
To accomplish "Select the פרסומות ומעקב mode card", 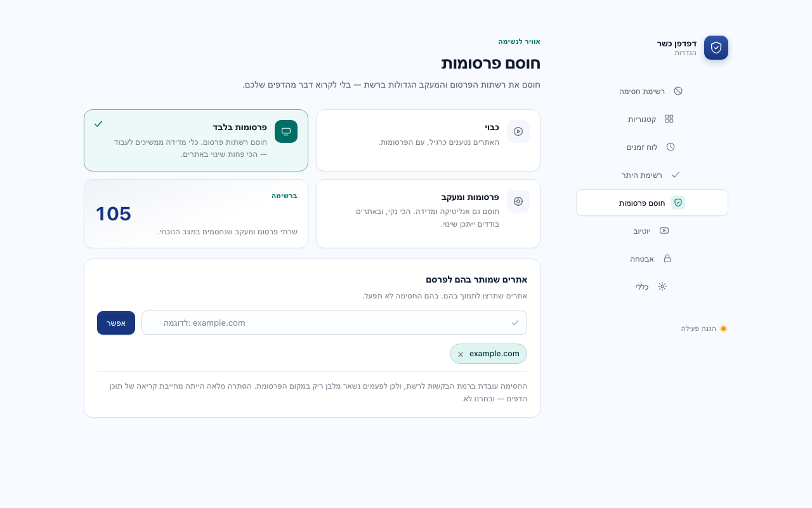I will [428, 213].
